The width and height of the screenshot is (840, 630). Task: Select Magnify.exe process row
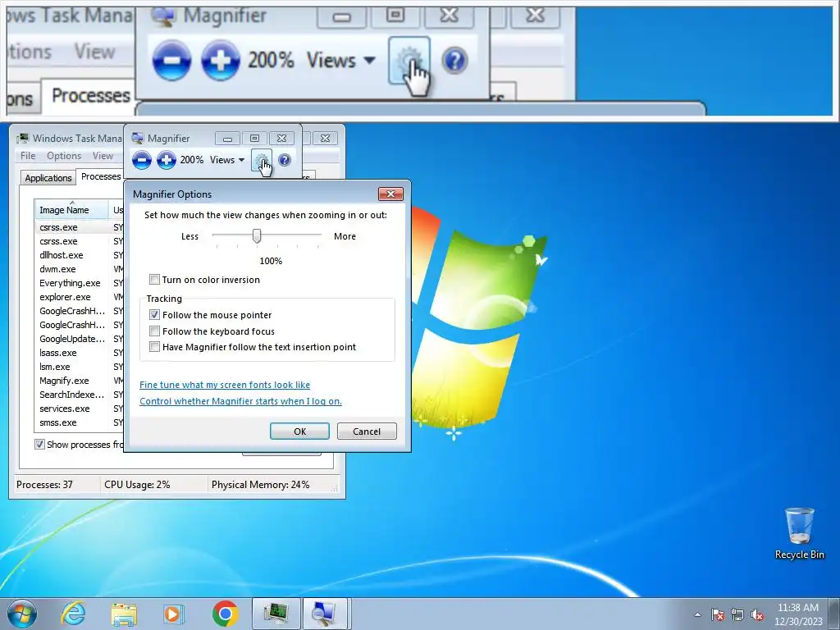[x=79, y=381]
